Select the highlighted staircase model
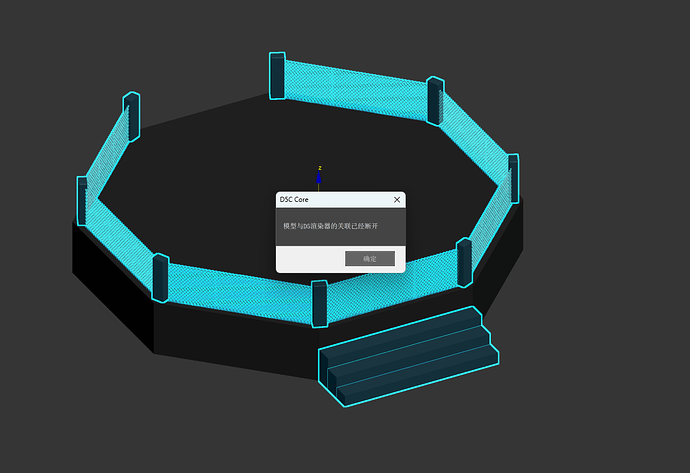The image size is (690, 473). coord(410,355)
